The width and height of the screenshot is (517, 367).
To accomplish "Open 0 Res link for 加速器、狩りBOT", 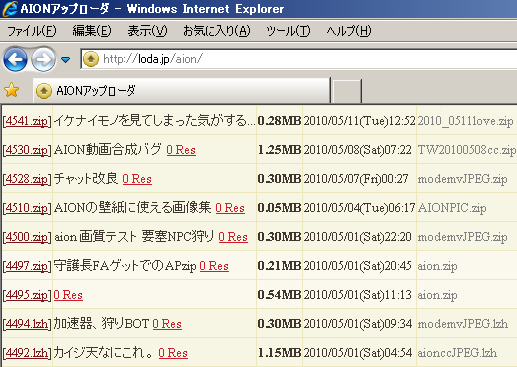I will 167,324.
